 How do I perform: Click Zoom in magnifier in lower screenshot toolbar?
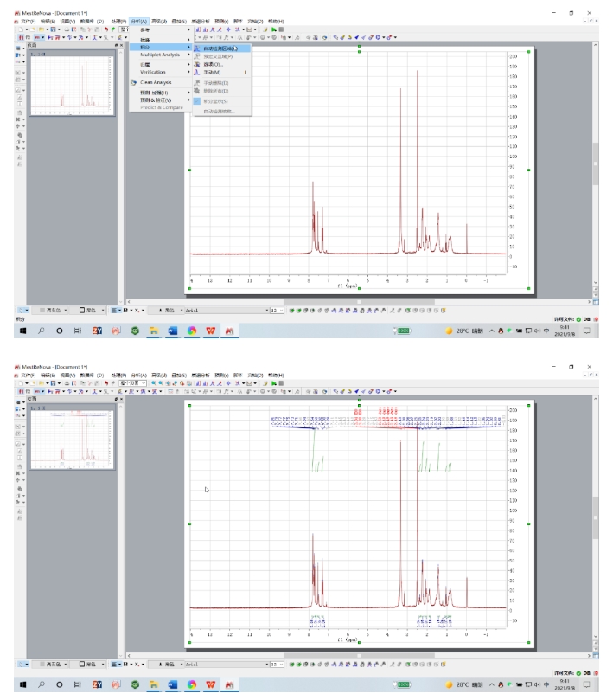154,383
